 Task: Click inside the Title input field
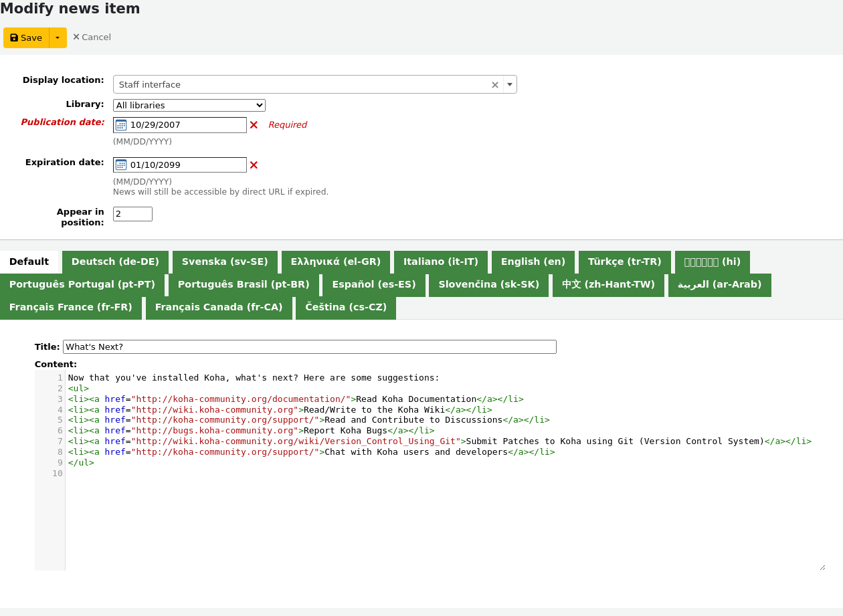309,346
